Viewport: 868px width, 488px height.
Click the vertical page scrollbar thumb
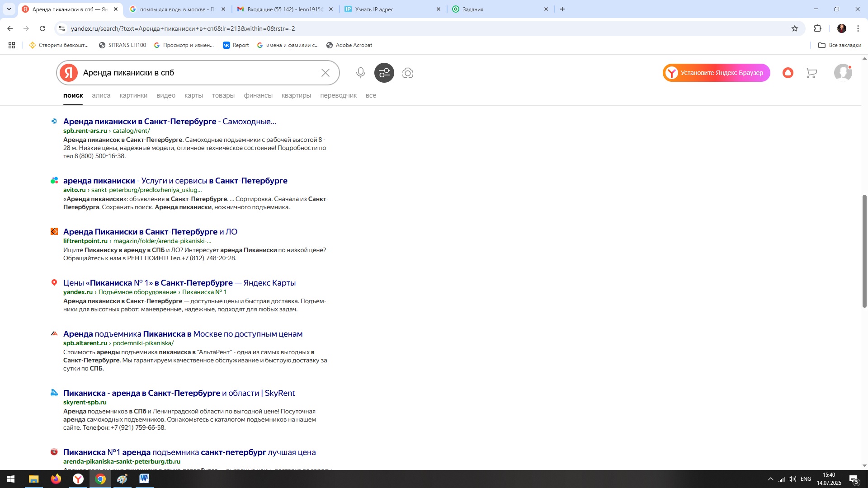(864, 251)
